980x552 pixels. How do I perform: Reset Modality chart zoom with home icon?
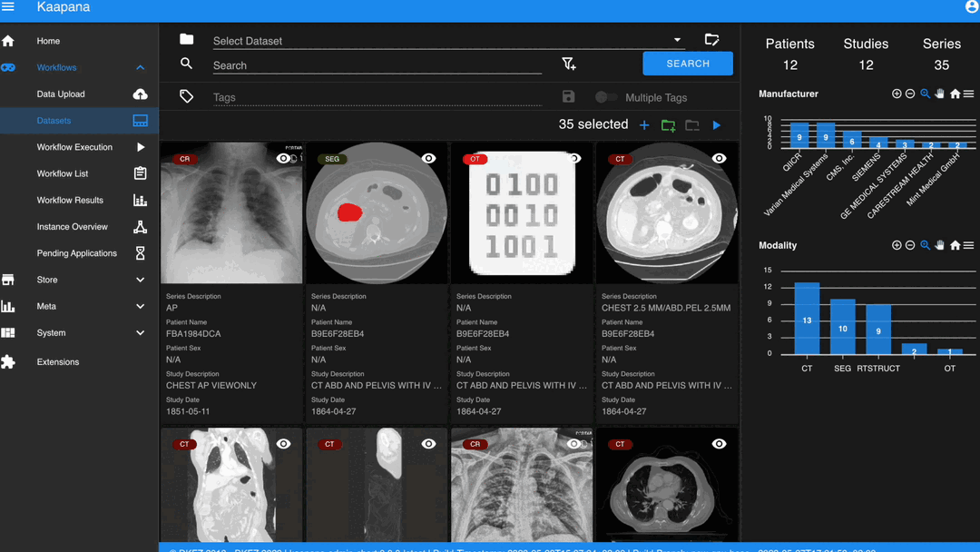pyautogui.click(x=955, y=245)
